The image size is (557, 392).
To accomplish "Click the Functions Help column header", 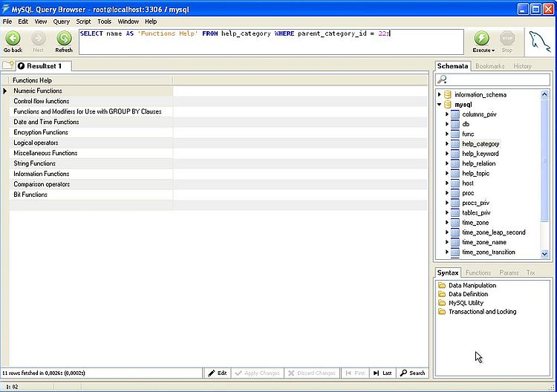I will [x=91, y=80].
